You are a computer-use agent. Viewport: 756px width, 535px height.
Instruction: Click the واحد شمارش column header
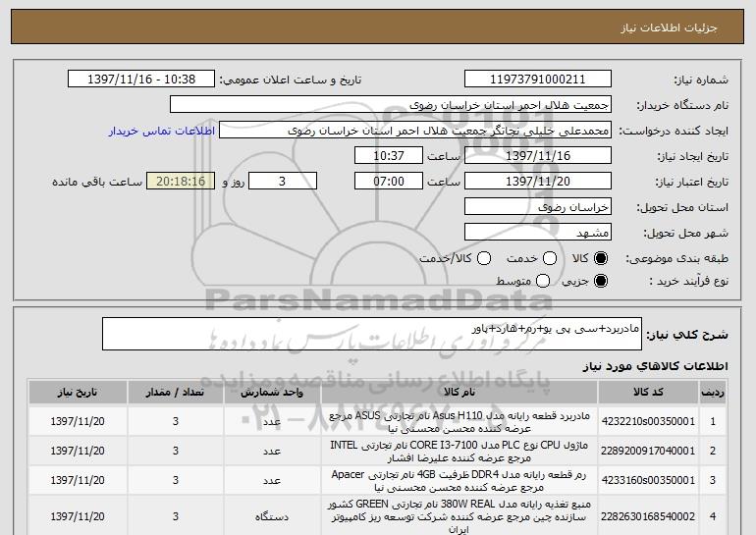pos(272,393)
